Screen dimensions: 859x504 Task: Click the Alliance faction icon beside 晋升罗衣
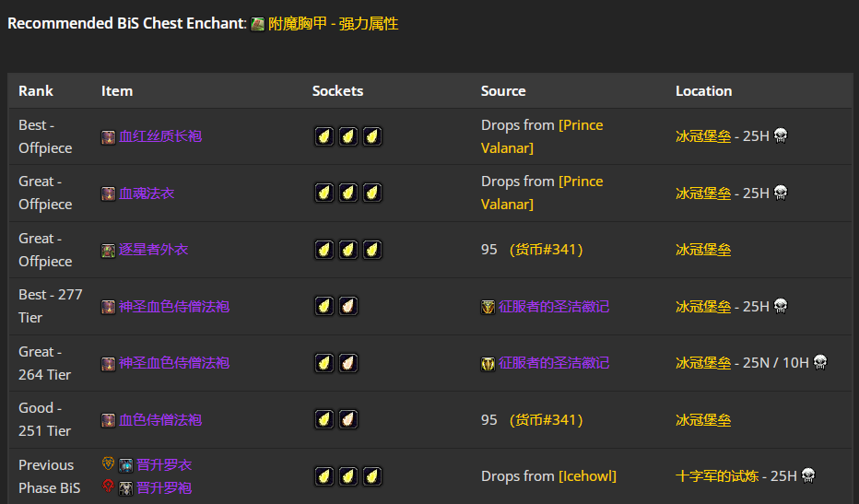pos(109,464)
